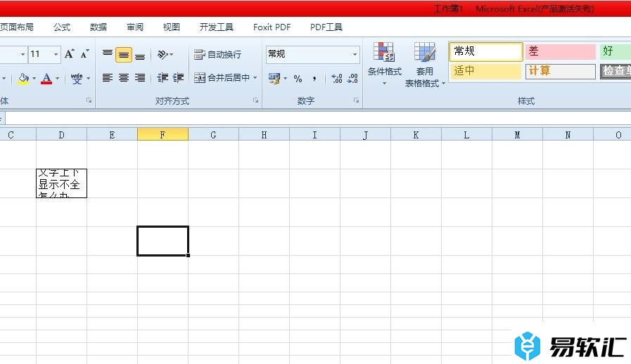Open the 常规 number format dropdown
The image size is (631, 364).
(x=355, y=54)
